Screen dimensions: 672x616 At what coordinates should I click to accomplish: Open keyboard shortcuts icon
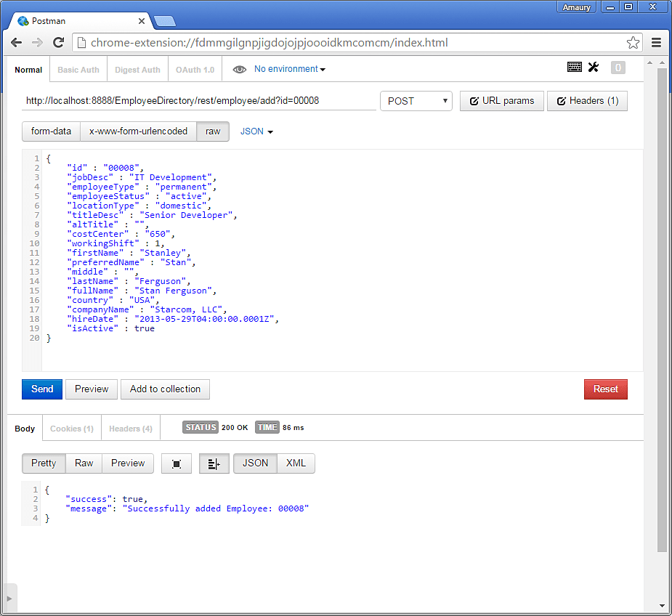click(574, 67)
